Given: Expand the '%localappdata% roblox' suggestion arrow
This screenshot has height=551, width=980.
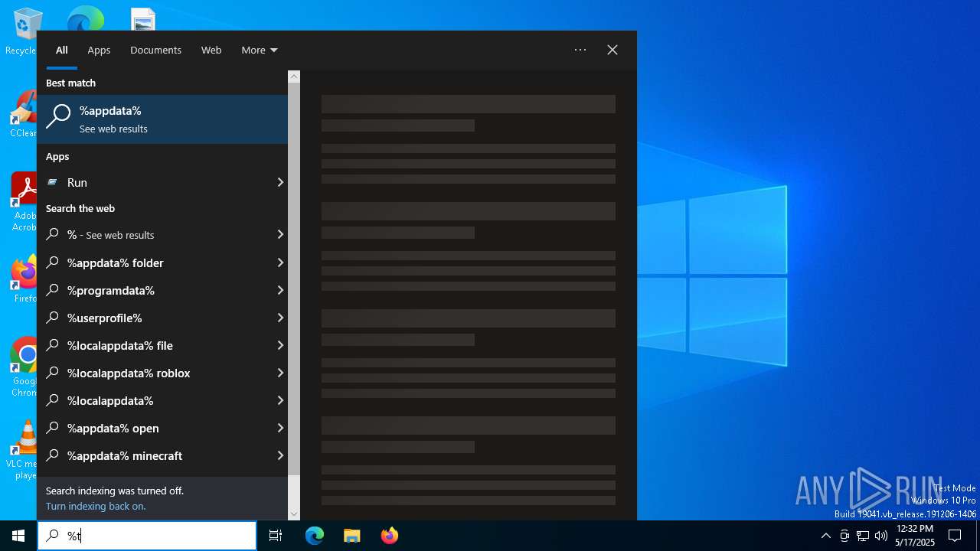Looking at the screenshot, I should (280, 373).
